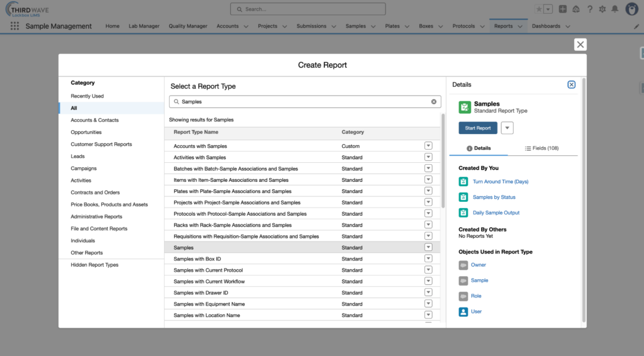Close the Create Report dialog
Viewport: 644px width, 356px height.
click(580, 45)
